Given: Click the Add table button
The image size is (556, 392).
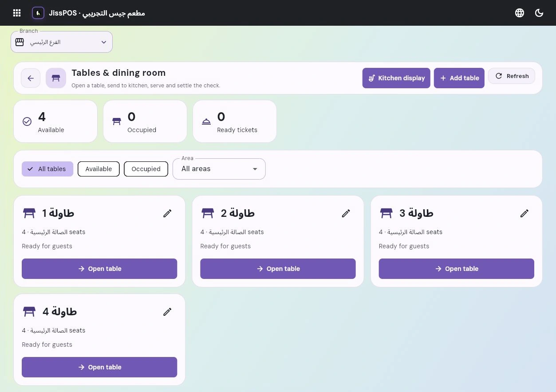Looking at the screenshot, I should pyautogui.click(x=459, y=78).
